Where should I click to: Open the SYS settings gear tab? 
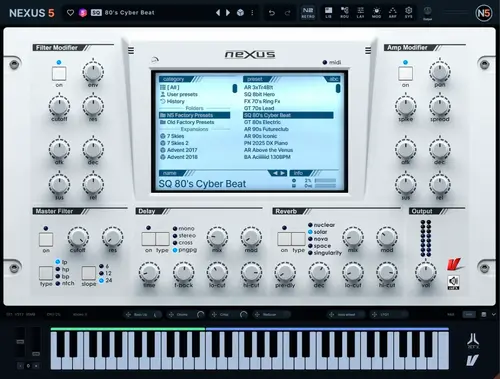409,12
